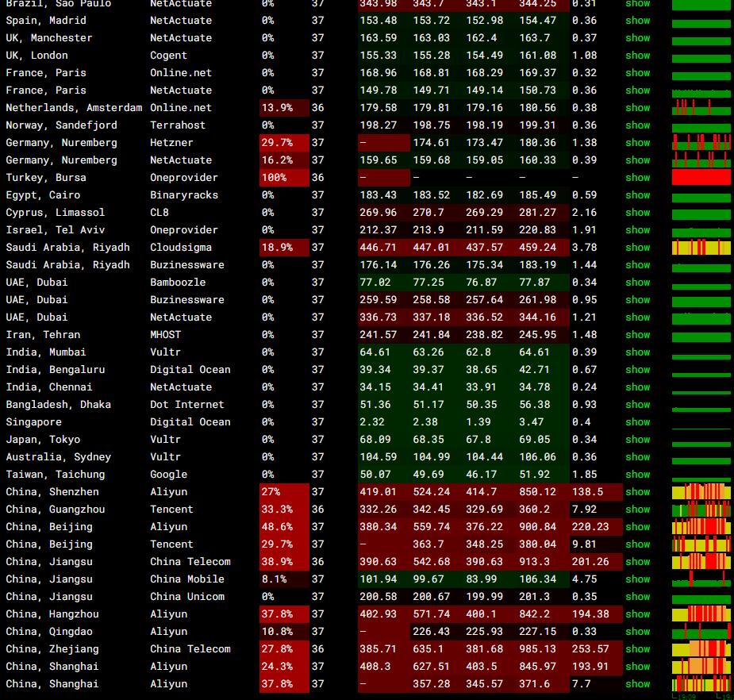Click graph thumbnail for China Mobile row

click(701, 579)
